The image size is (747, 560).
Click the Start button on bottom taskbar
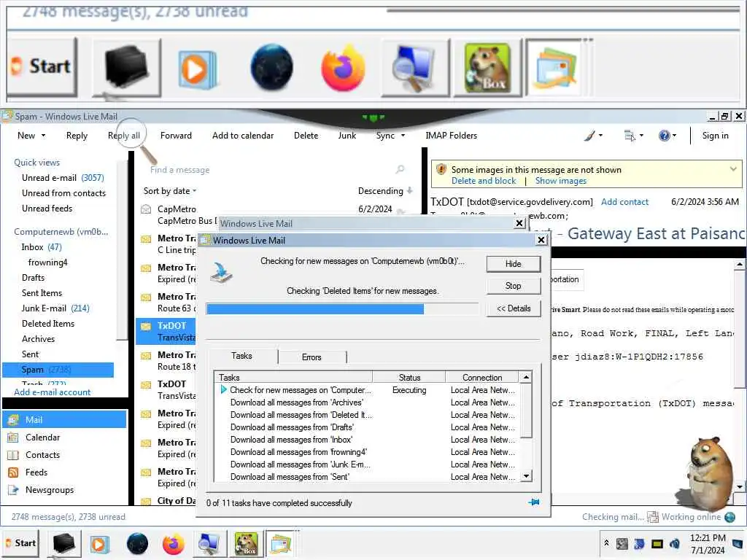point(20,543)
